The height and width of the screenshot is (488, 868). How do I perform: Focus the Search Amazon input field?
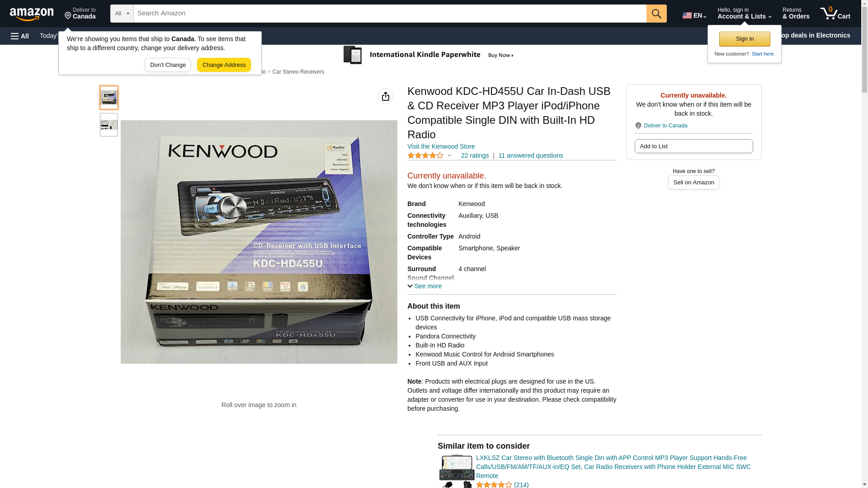pos(390,14)
